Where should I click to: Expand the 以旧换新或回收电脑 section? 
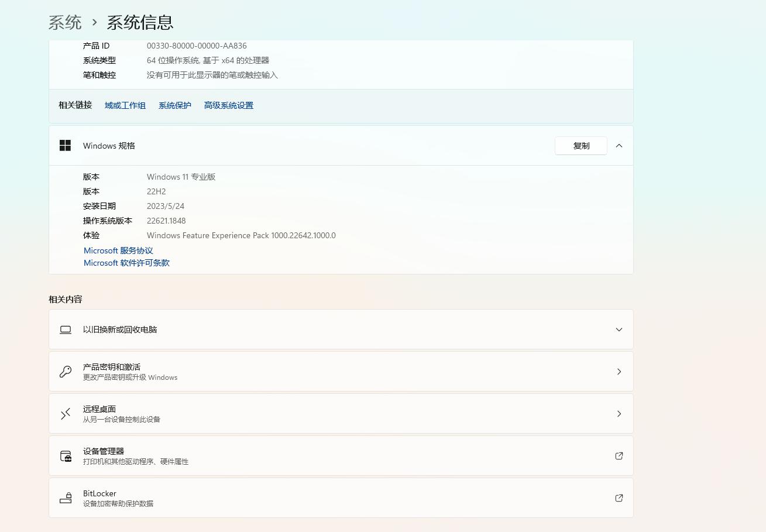pos(619,330)
